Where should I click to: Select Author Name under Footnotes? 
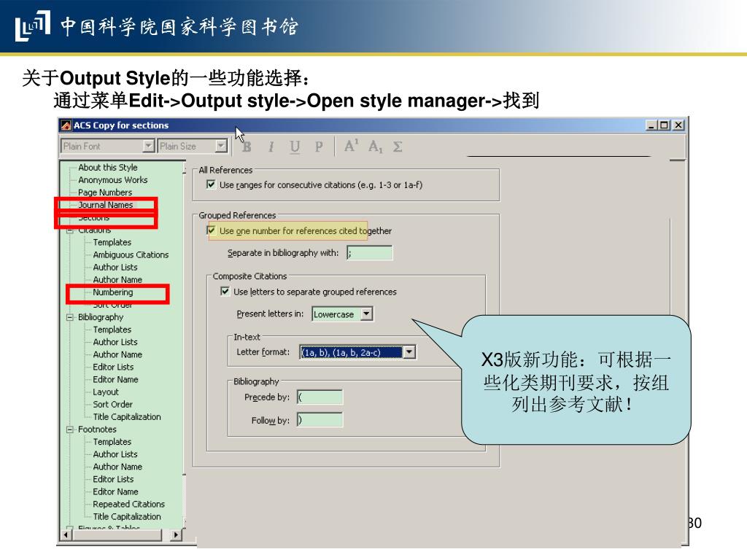coord(117,467)
